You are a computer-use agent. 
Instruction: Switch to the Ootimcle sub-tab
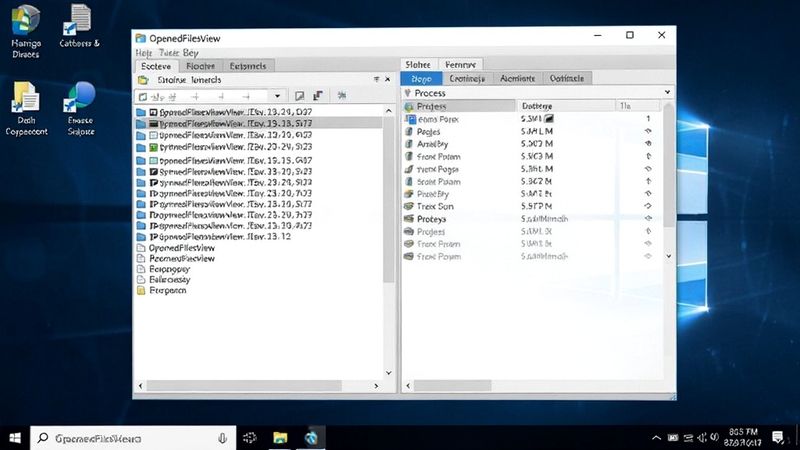coord(567,78)
